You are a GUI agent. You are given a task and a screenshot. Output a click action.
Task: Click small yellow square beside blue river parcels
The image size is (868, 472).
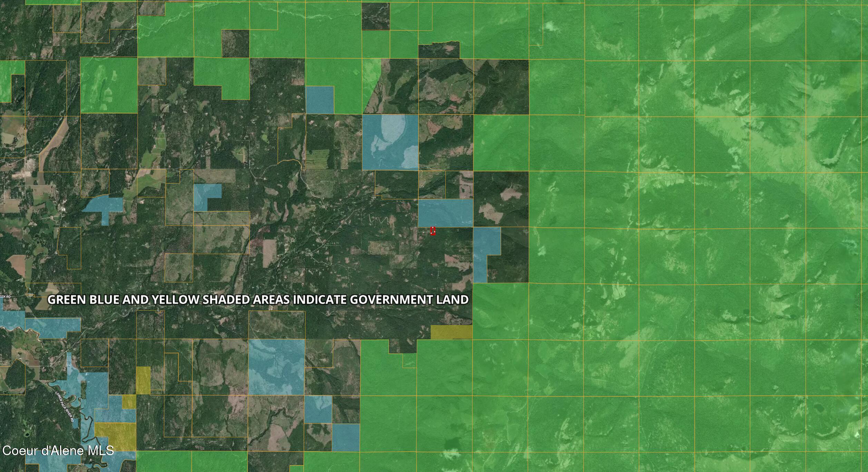click(x=129, y=402)
